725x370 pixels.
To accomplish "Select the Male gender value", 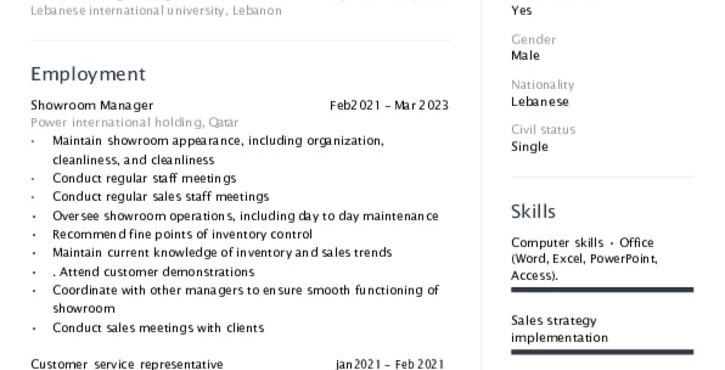I will pyautogui.click(x=525, y=56).
